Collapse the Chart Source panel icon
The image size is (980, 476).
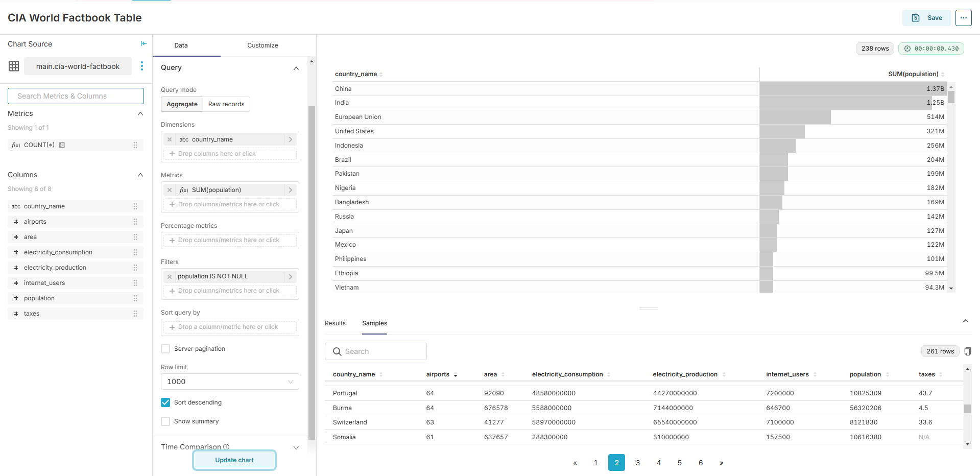pos(144,44)
